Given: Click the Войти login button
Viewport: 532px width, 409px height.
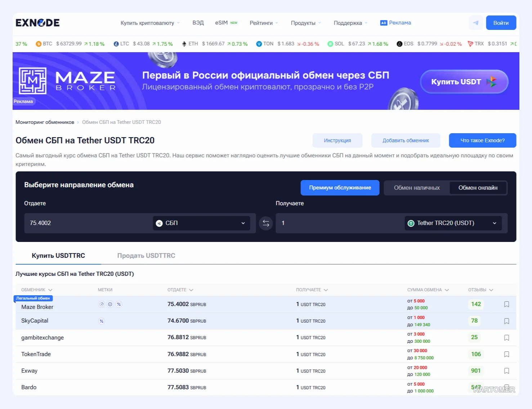Looking at the screenshot, I should coord(501,23).
